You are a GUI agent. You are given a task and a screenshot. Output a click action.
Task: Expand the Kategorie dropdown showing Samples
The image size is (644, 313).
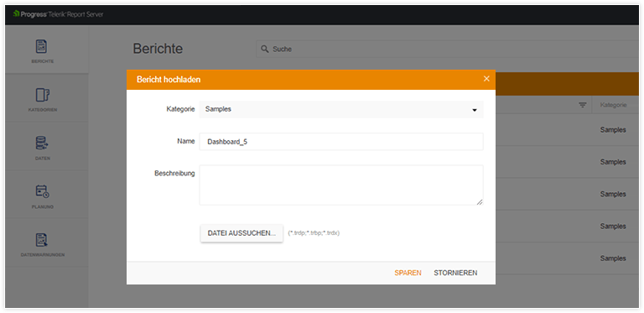pos(341,110)
